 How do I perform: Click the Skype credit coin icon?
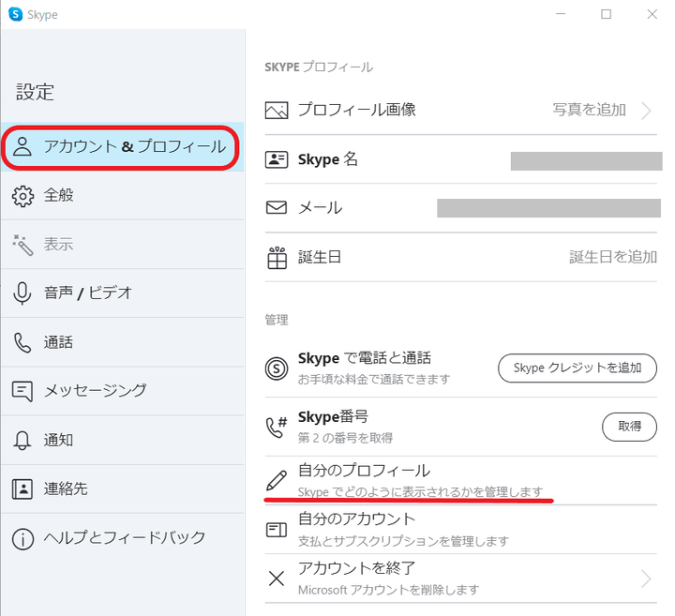click(x=277, y=368)
